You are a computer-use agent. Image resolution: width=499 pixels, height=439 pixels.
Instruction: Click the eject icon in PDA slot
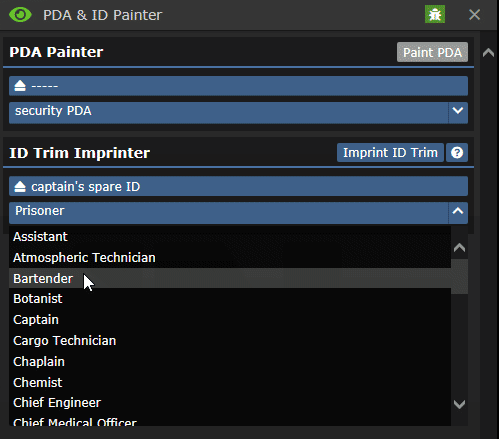click(20, 86)
